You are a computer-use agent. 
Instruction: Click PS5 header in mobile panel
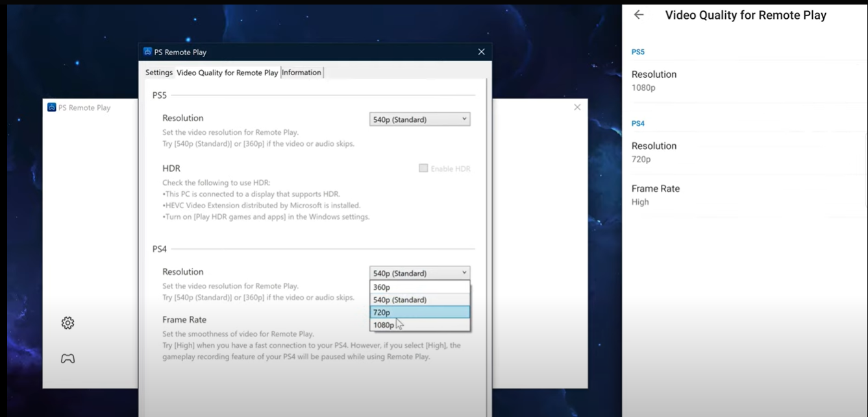pyautogui.click(x=638, y=52)
